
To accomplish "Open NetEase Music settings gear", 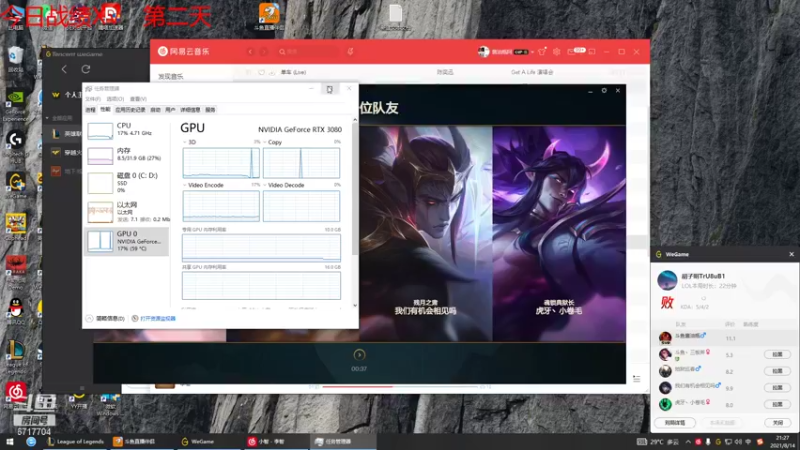I will pos(557,52).
